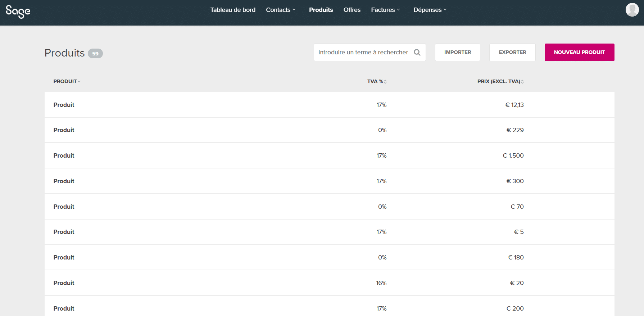Focus the product search field
Screen dimensions: 644x316
[369, 53]
